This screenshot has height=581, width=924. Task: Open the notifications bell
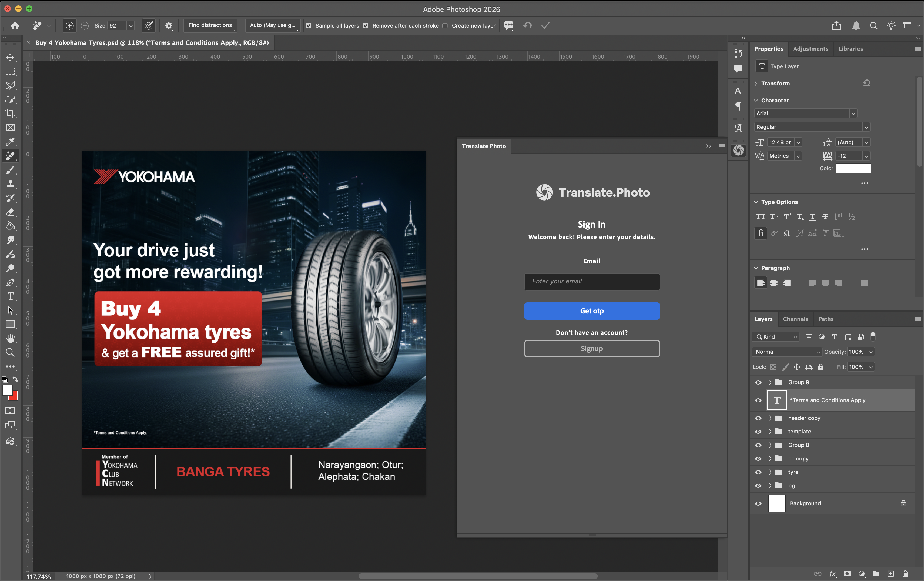coord(856,26)
